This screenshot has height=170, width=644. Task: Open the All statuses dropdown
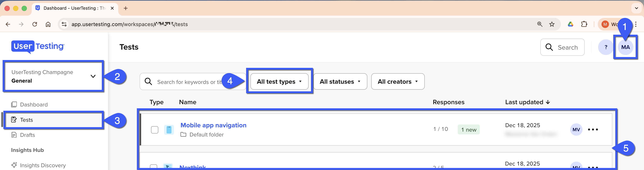340,81
